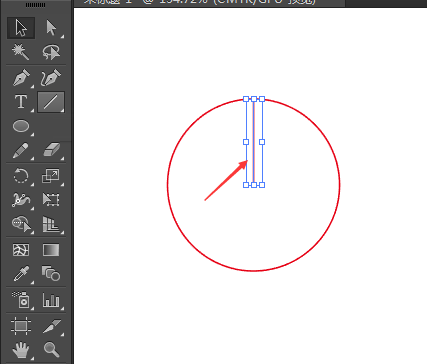Select the Column Graph tool

click(x=51, y=300)
